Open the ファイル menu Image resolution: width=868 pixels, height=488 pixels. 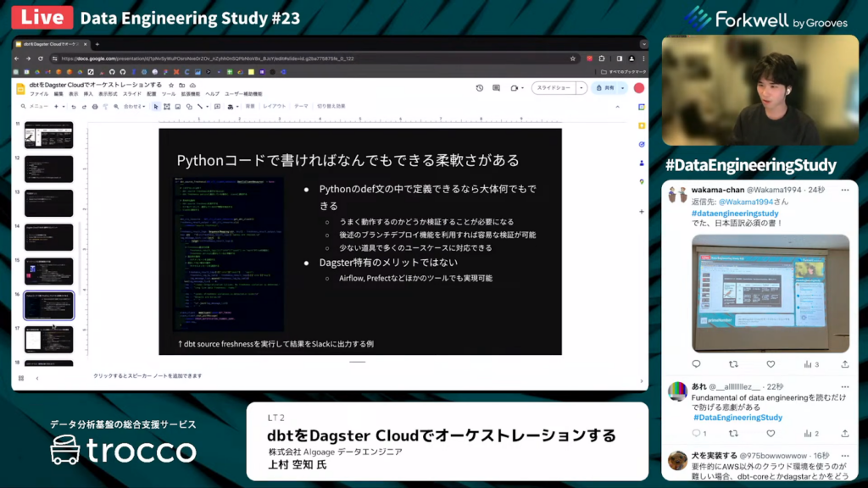[39, 94]
